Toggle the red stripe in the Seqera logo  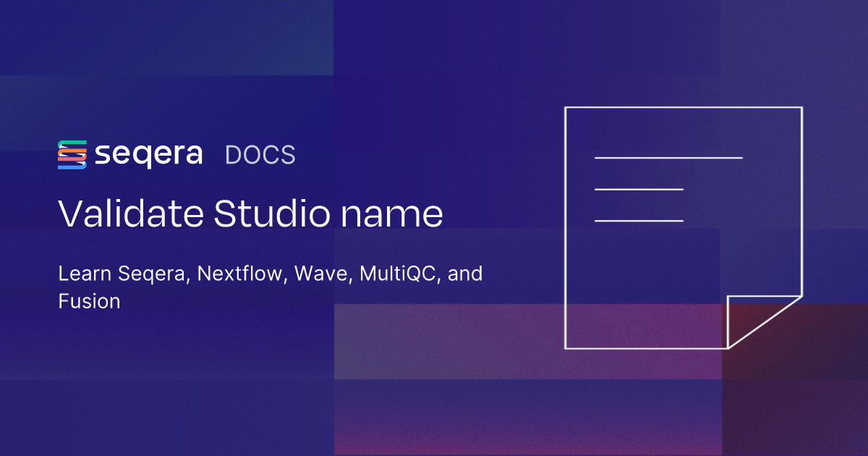72,159
